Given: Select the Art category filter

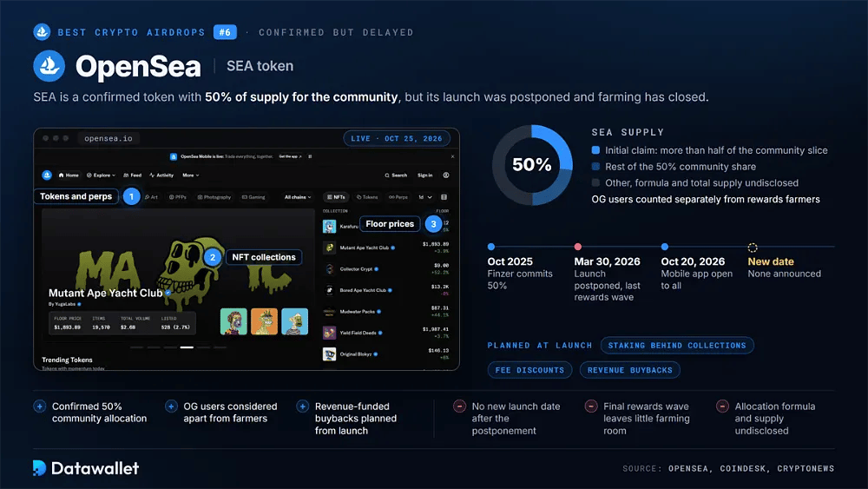Looking at the screenshot, I should click(151, 197).
